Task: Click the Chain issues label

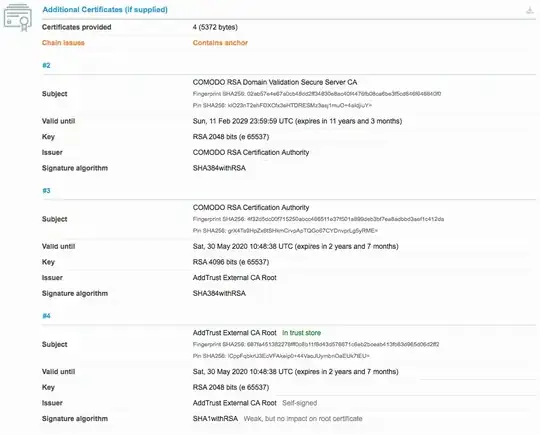Action: coord(63,43)
